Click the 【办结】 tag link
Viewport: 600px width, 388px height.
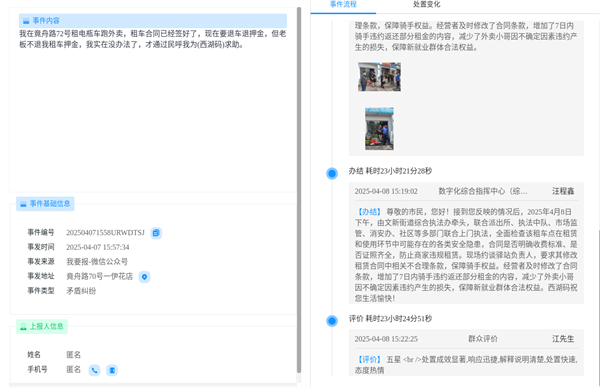tap(369, 212)
